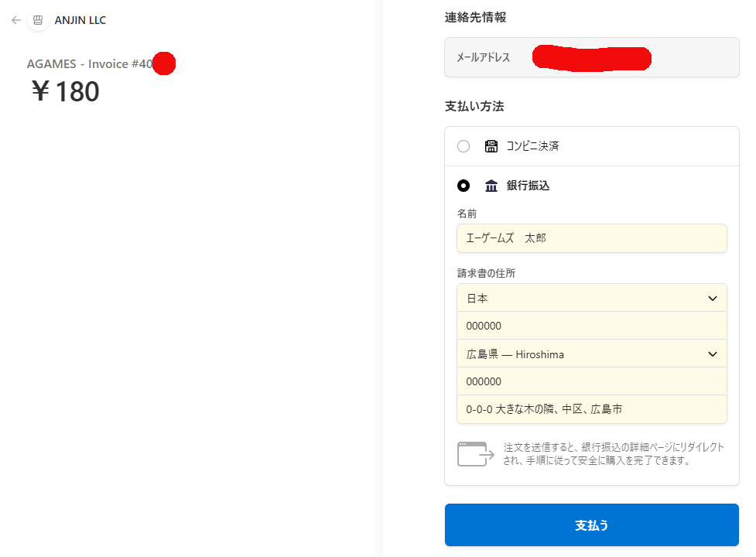Click the back arrow icon
The image size is (756, 557).
[x=15, y=20]
